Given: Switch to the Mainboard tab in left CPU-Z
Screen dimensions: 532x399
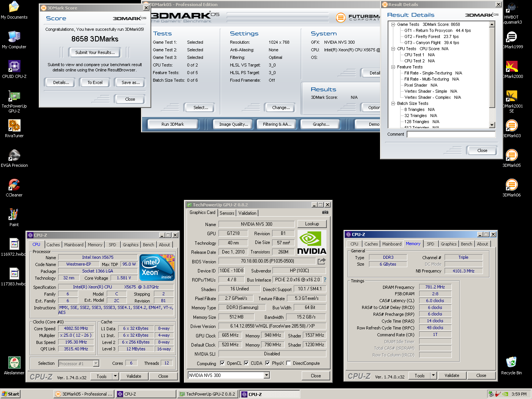Looking at the screenshot, I should (x=74, y=245).
